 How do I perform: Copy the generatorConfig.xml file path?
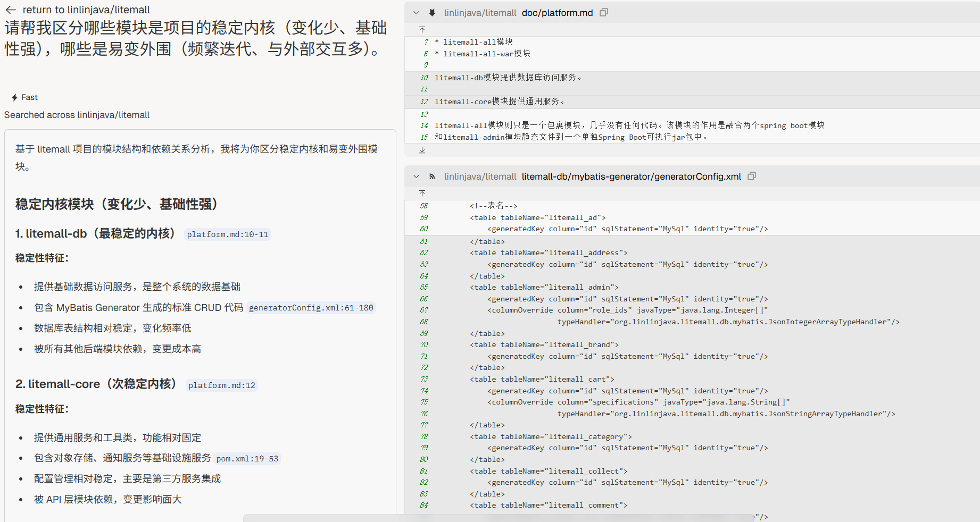(752, 176)
